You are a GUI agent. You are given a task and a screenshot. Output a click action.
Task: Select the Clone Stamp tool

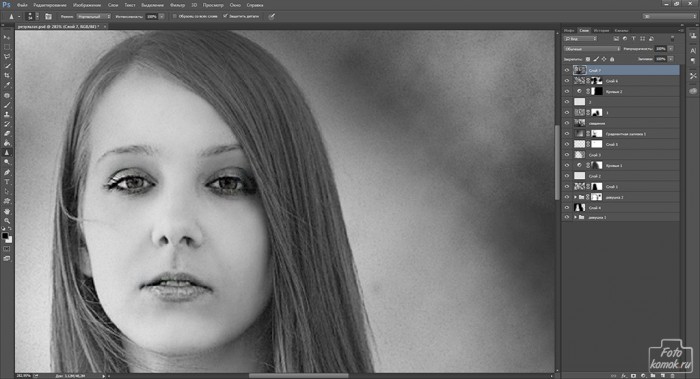tap(7, 114)
